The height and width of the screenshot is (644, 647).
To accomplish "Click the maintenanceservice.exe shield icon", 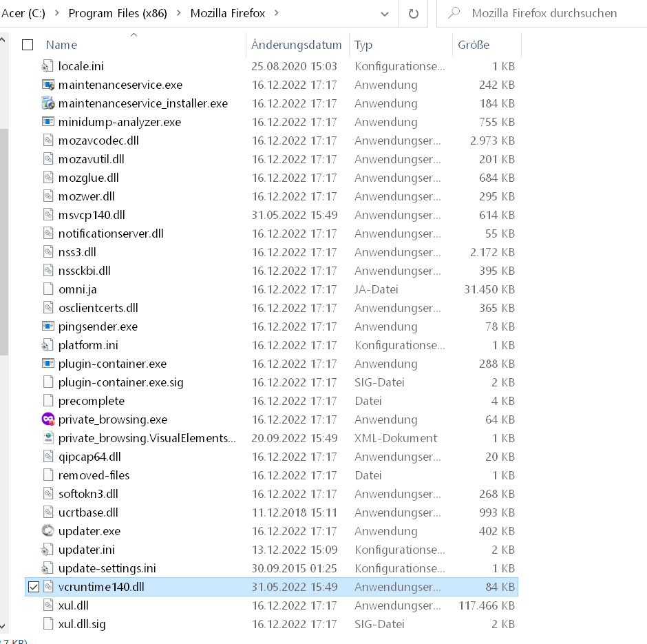I will point(48,85).
